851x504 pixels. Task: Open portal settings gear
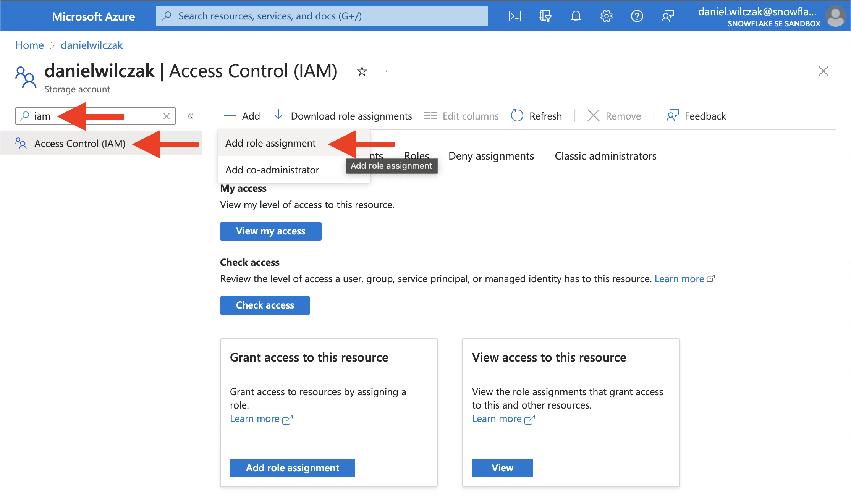point(606,16)
